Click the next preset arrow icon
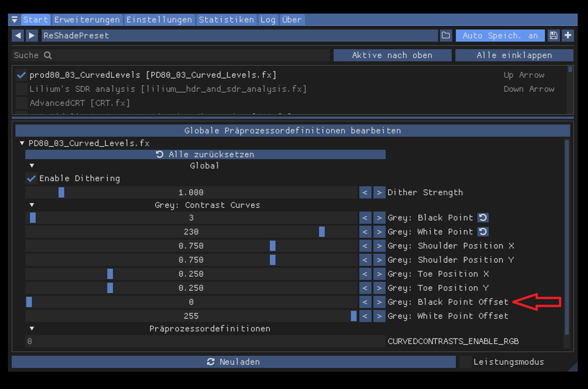Viewport: 588px width, 389px height. pyautogui.click(x=32, y=36)
